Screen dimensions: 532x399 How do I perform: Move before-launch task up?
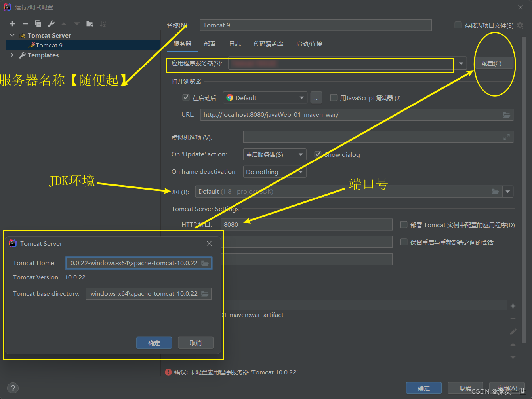[x=513, y=344]
